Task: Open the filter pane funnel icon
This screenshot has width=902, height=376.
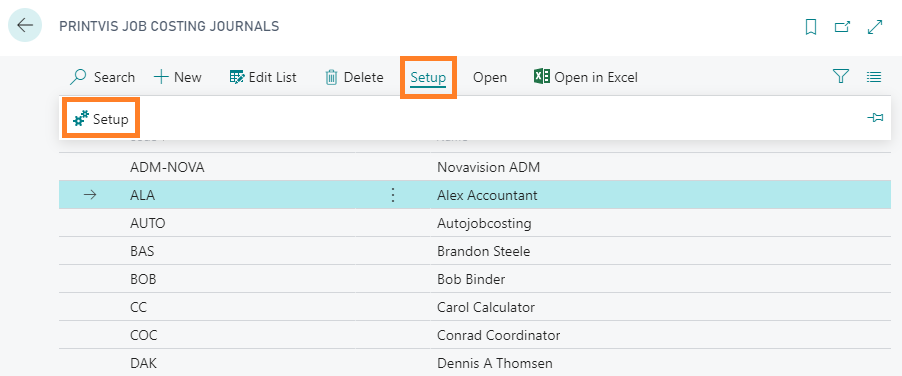Action: pyautogui.click(x=841, y=76)
